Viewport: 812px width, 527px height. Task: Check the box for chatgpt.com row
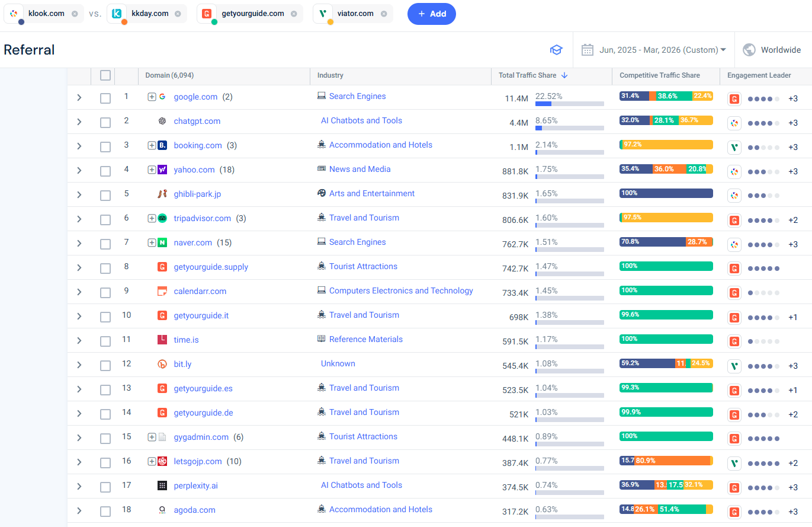[x=105, y=123]
